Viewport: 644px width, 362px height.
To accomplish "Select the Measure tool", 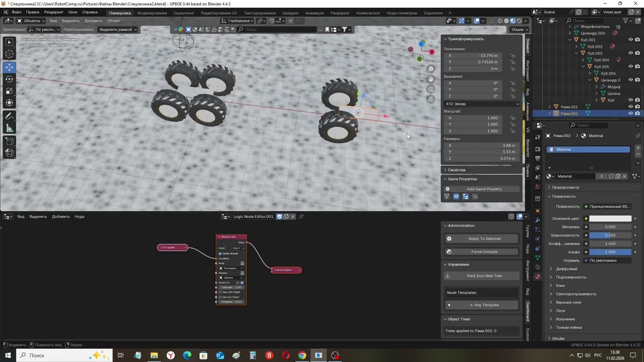I will click(x=10, y=128).
